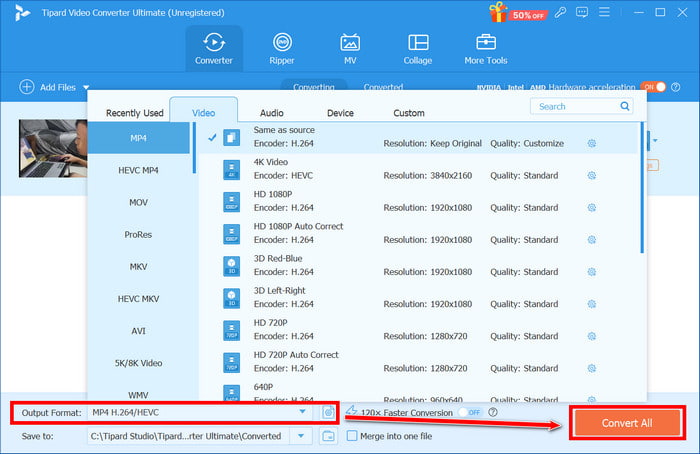Click the 50% off gift icon
This screenshot has width=700, height=454.
click(x=517, y=12)
